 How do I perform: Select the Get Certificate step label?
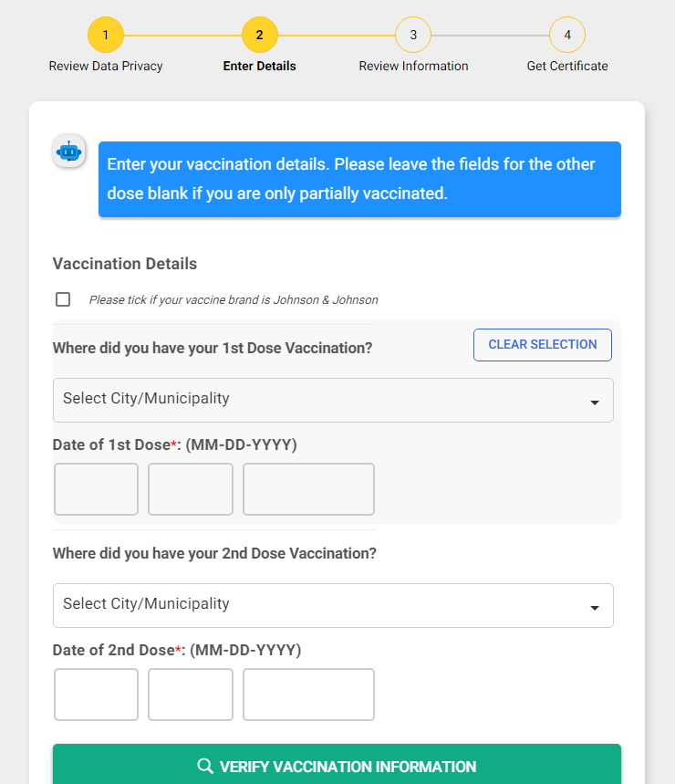click(x=567, y=66)
